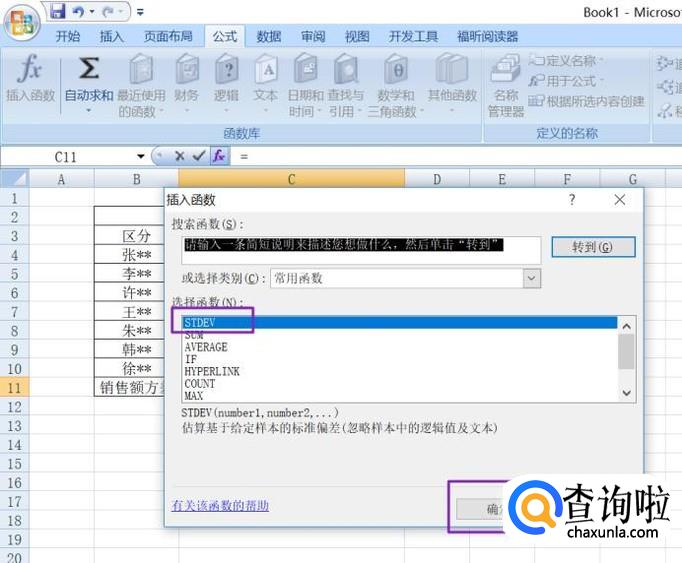The width and height of the screenshot is (682, 563).
Task: Select STDEV in function list
Action: point(399,322)
